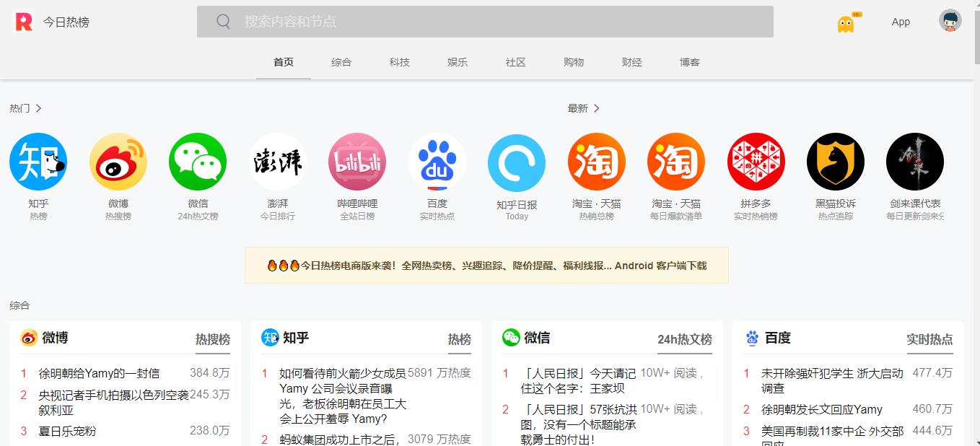Select the 热榜 label in the 知乎 card
Screen dimensions: 980x446
coord(460,339)
